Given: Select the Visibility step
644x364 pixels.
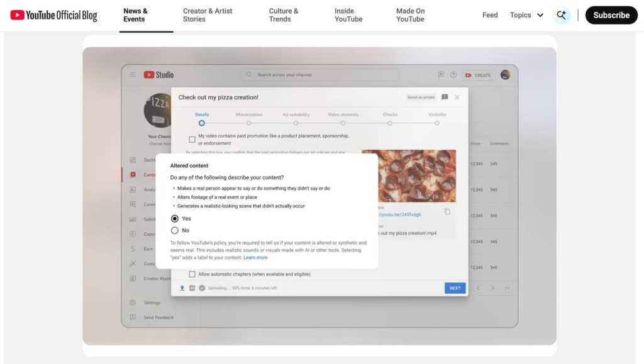Looking at the screenshot, I should 437,119.
